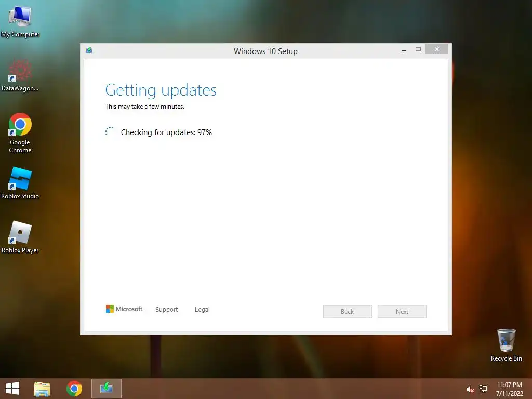The width and height of the screenshot is (532, 399).
Task: Click the Back button
Action: (348, 312)
